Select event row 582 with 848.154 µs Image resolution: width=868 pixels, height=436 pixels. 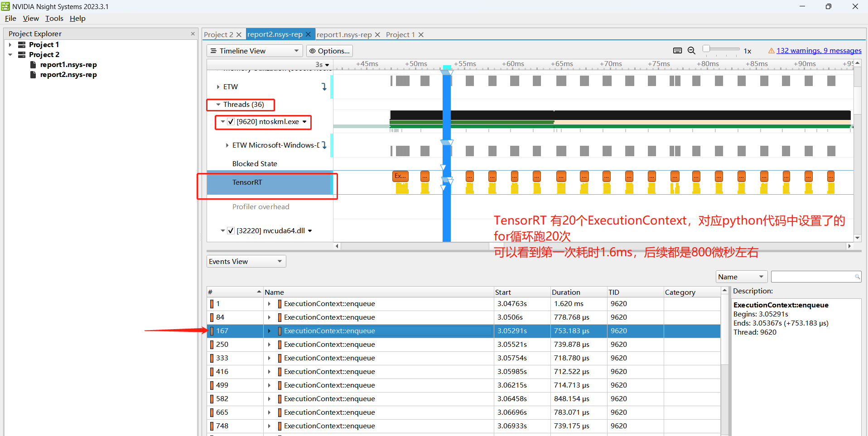point(464,399)
